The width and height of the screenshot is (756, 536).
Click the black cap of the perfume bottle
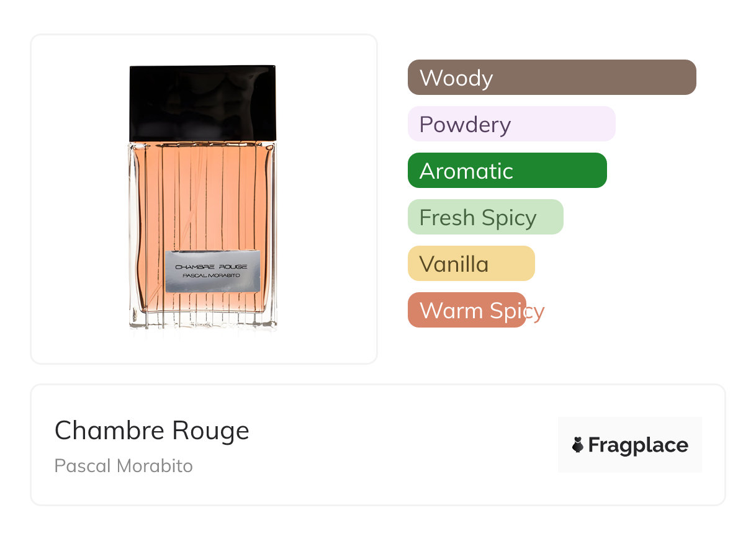tap(202, 102)
